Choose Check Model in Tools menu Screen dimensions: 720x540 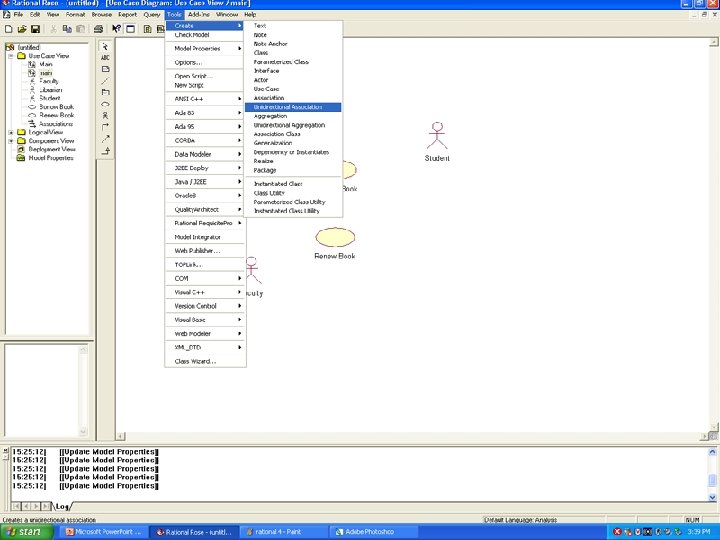click(205, 35)
